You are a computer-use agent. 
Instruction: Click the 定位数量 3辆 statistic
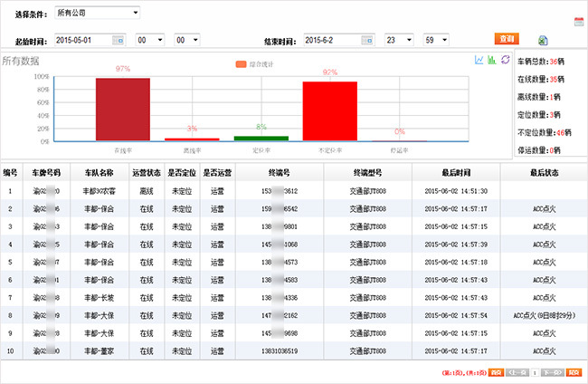tap(539, 114)
